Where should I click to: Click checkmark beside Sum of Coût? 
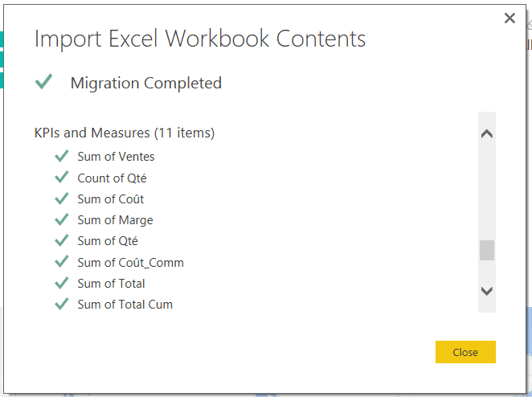click(61, 198)
